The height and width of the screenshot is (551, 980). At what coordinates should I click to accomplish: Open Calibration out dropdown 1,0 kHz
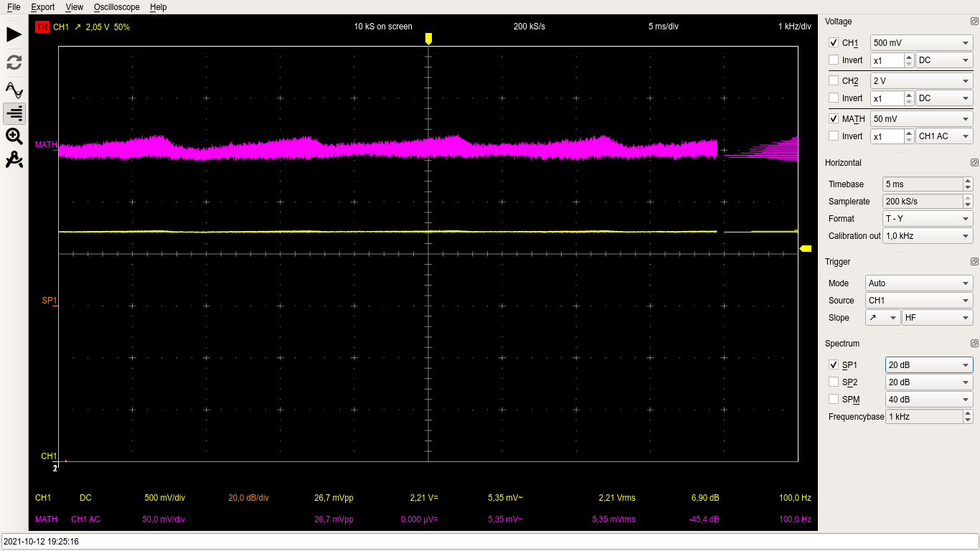click(928, 236)
